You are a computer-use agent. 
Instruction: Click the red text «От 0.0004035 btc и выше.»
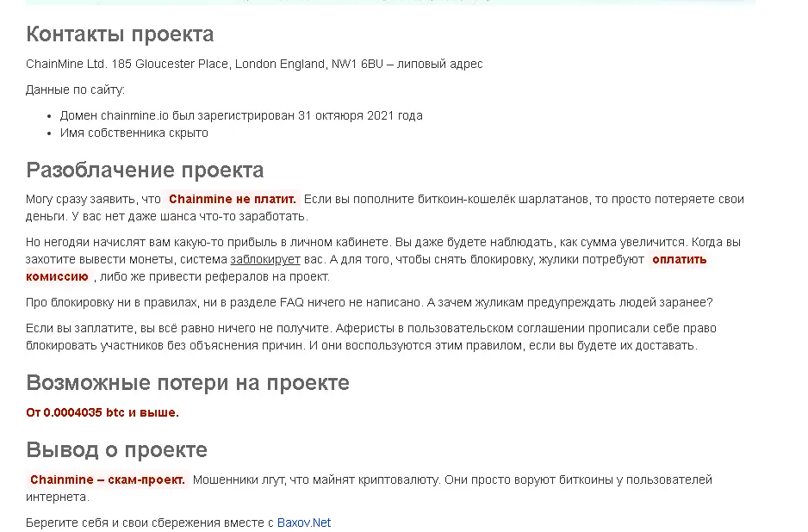click(x=103, y=412)
